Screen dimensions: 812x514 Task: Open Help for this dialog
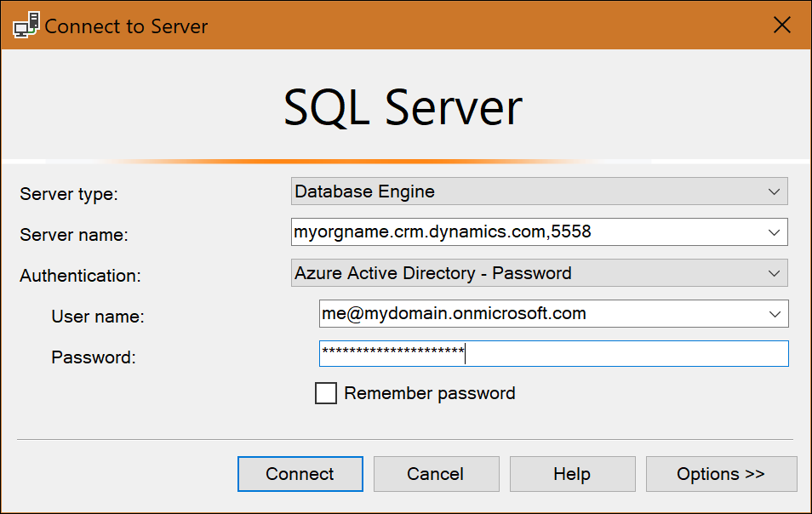(572, 474)
